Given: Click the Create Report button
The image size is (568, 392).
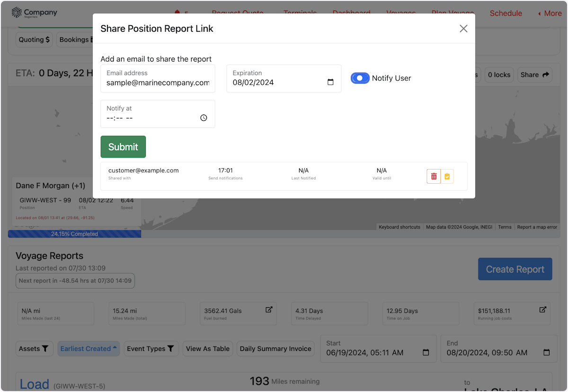Looking at the screenshot, I should click(515, 269).
